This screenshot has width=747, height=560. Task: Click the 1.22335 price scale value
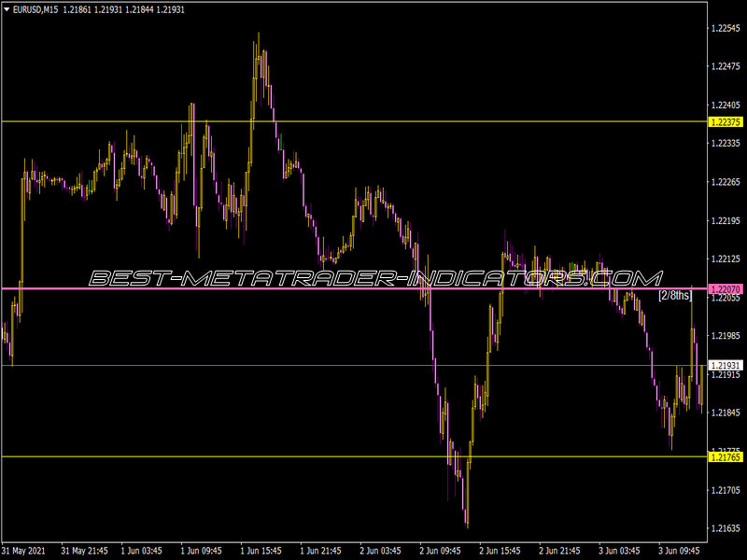(726, 144)
